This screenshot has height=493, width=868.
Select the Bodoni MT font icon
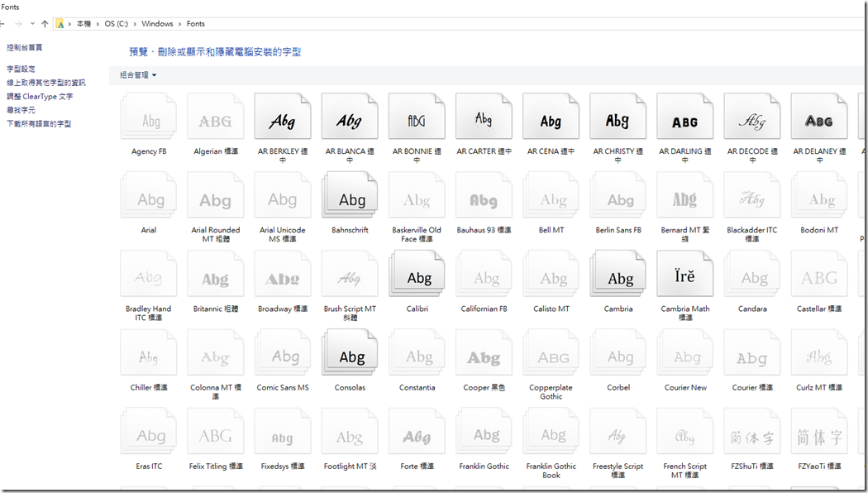[819, 195]
